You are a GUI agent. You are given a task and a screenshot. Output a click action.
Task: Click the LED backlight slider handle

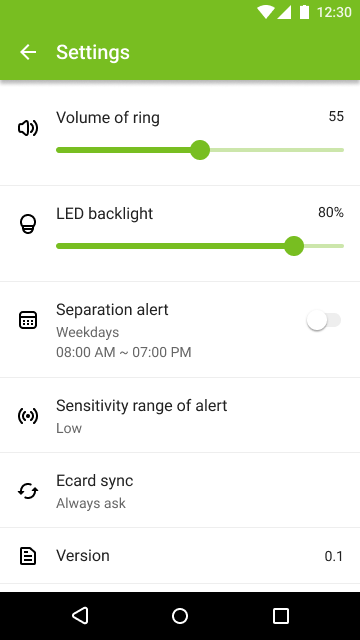(x=294, y=246)
